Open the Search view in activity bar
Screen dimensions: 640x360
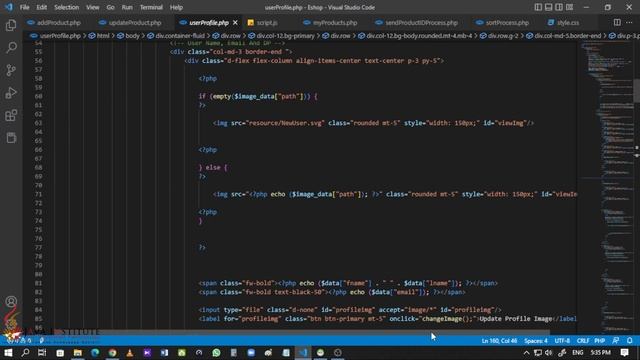click(11, 48)
